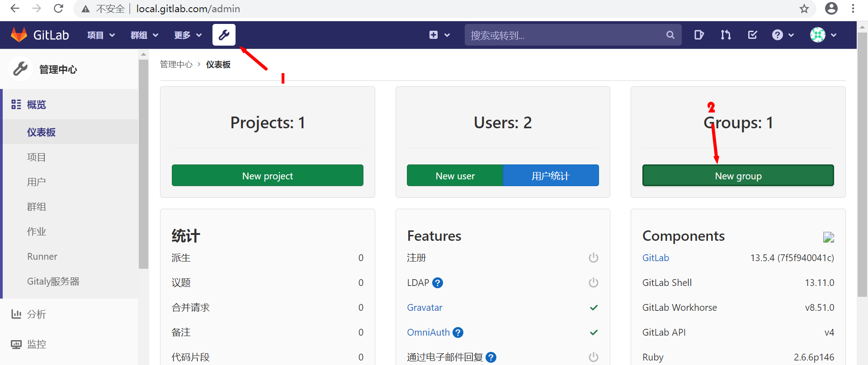Open the browser three-dot menu

(853, 9)
